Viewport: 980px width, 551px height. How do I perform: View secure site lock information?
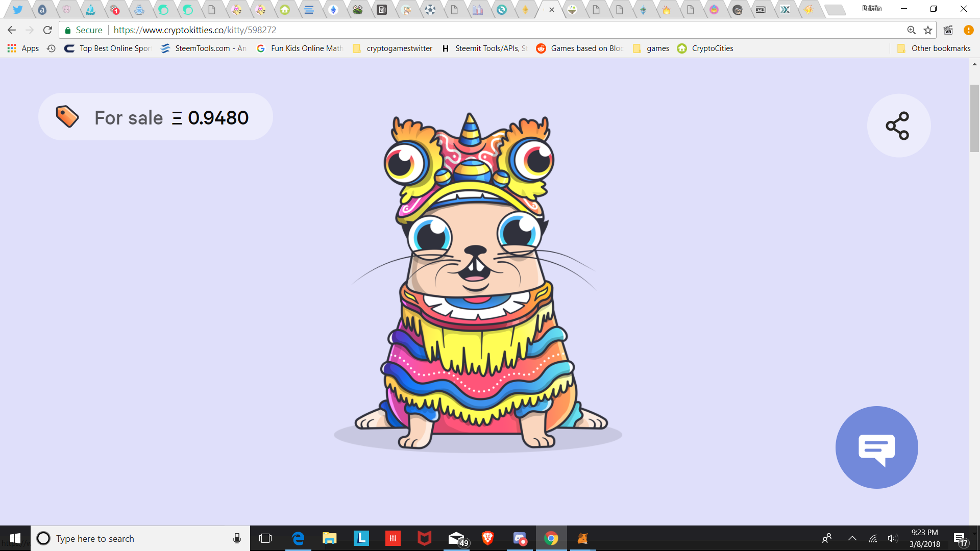pos(84,30)
